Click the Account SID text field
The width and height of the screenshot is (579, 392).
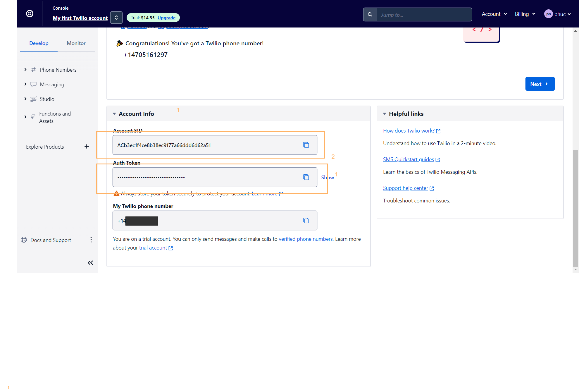pos(204,145)
